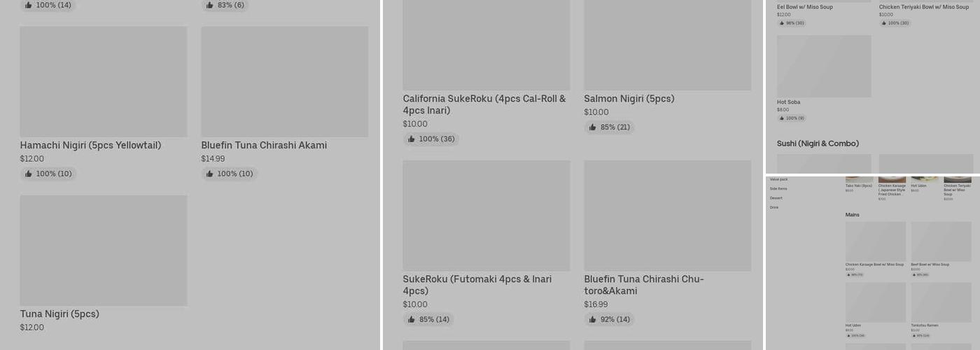
Task: Open the Beef Bowl w/ Miso Soup image
Action: [x=941, y=241]
